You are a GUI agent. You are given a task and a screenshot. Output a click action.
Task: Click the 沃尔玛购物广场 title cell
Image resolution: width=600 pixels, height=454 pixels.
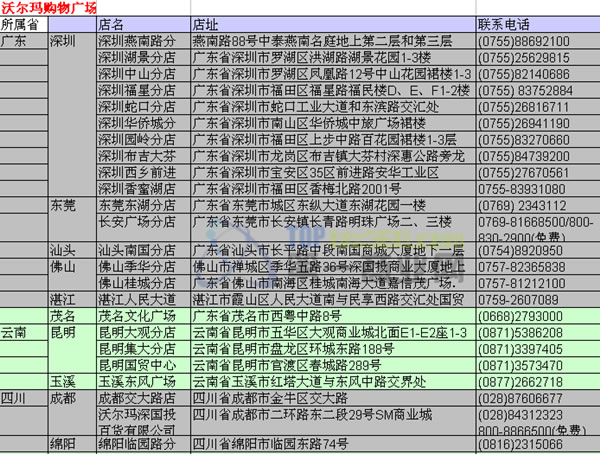(x=48, y=8)
